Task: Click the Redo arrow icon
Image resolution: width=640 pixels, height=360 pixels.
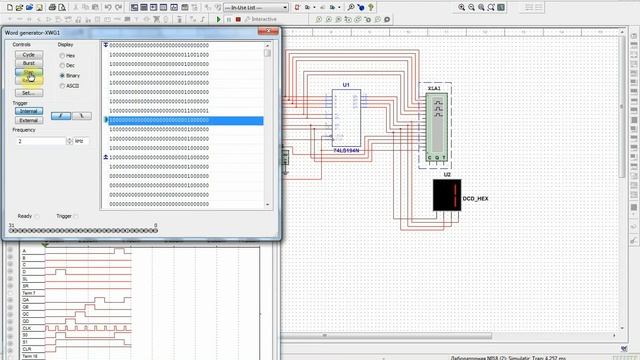Action: [118, 7]
